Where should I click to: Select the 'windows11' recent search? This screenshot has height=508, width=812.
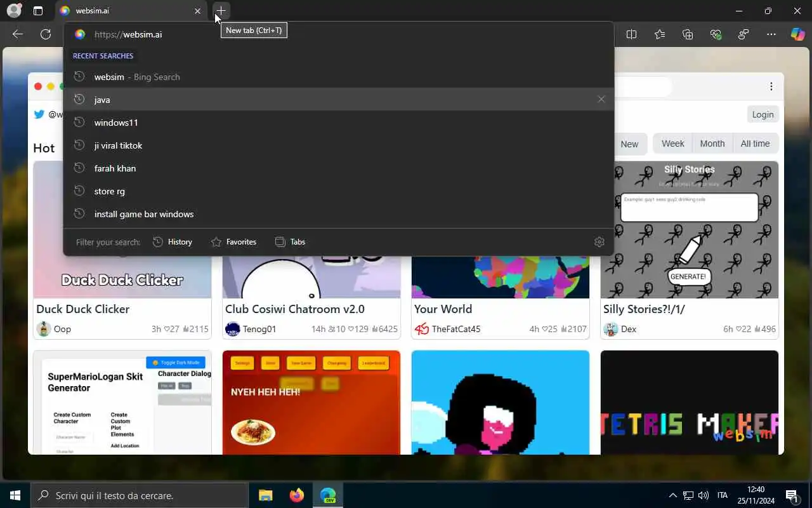(339, 123)
